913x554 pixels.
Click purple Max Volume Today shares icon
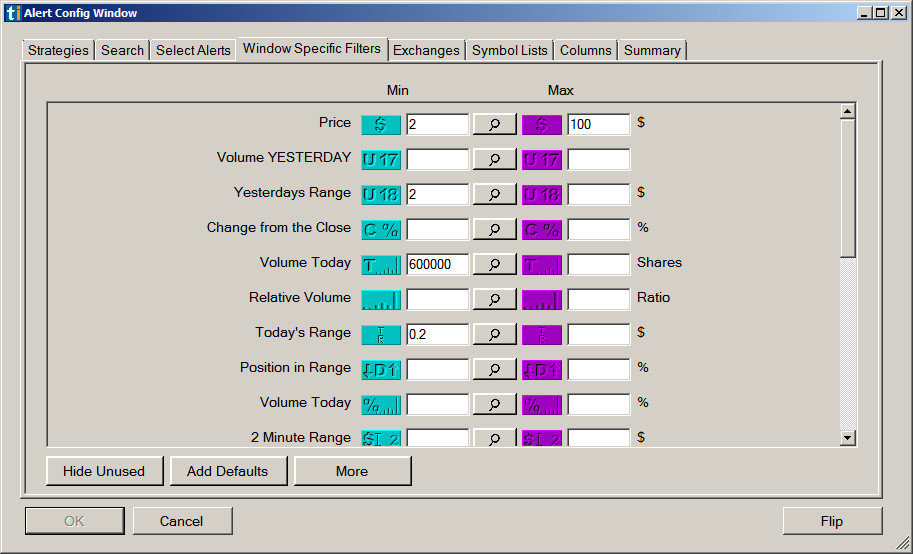pos(542,264)
